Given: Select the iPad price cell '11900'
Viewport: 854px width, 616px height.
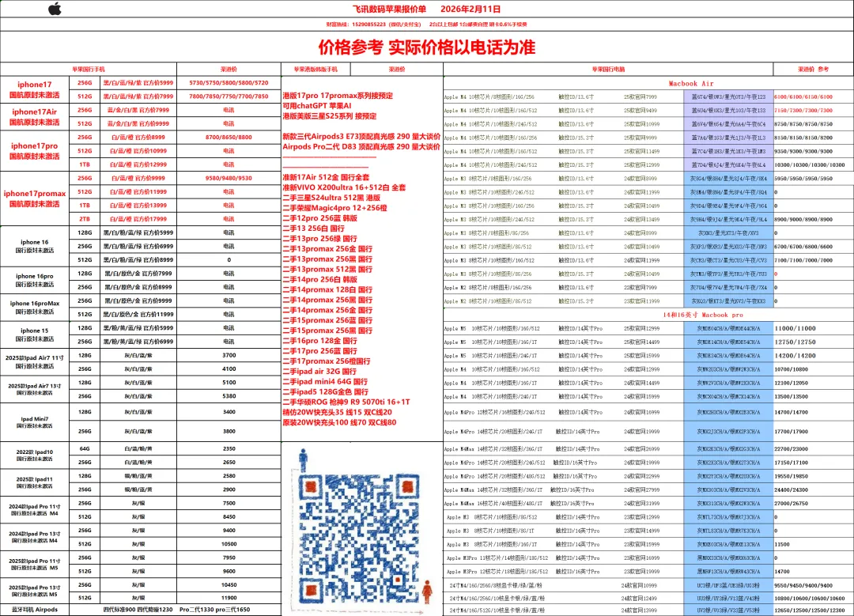Looking at the screenshot, I should point(229,598).
